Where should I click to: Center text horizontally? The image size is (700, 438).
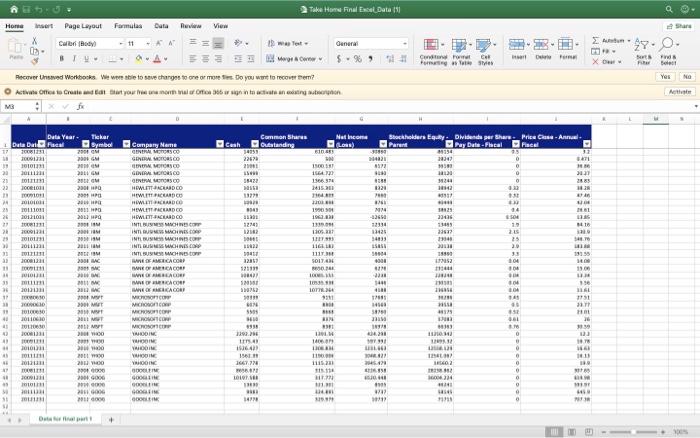click(205, 58)
